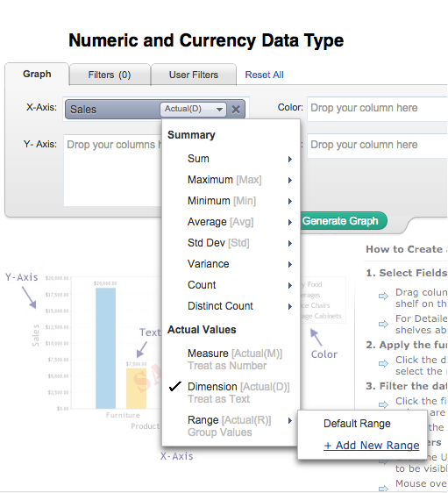Click the Y-Axis drop columns area
The width and height of the screenshot is (448, 493).
(113, 170)
